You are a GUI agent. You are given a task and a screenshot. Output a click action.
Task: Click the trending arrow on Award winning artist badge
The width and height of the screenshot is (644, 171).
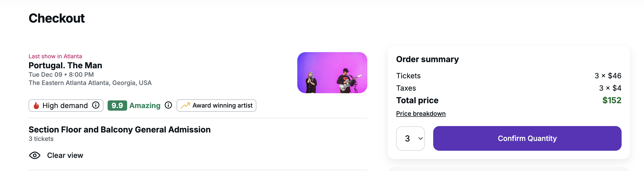185,105
